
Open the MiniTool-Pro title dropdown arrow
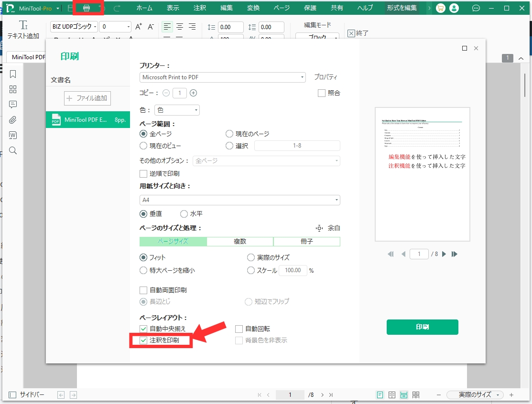tap(58, 9)
